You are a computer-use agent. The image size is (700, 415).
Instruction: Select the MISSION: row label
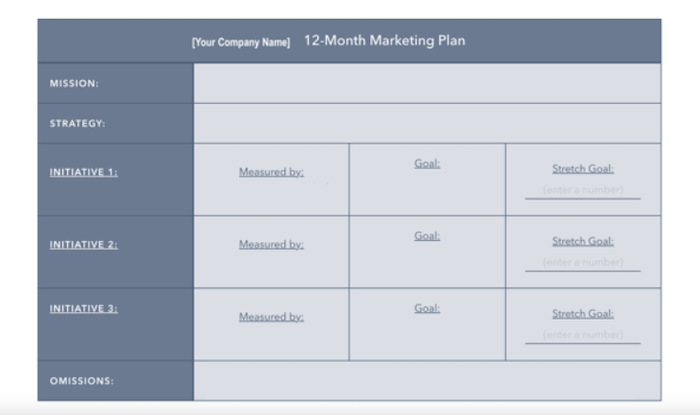click(74, 83)
